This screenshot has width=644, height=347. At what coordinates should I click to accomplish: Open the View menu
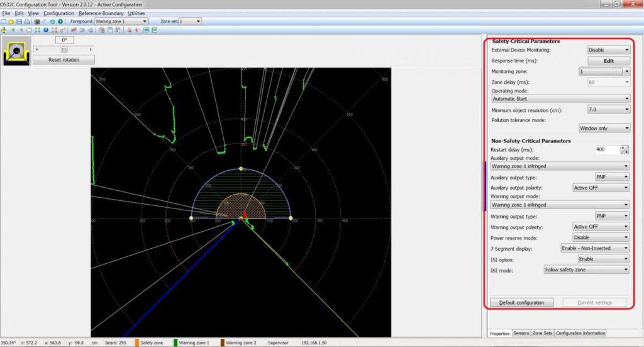(33, 13)
